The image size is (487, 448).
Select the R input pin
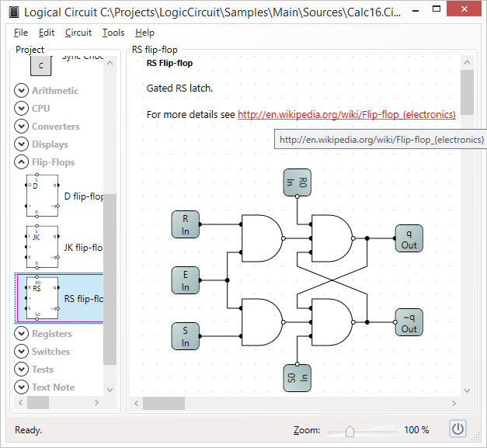click(186, 224)
